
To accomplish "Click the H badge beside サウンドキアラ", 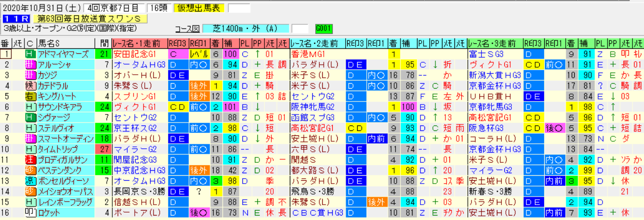I will point(30,106).
